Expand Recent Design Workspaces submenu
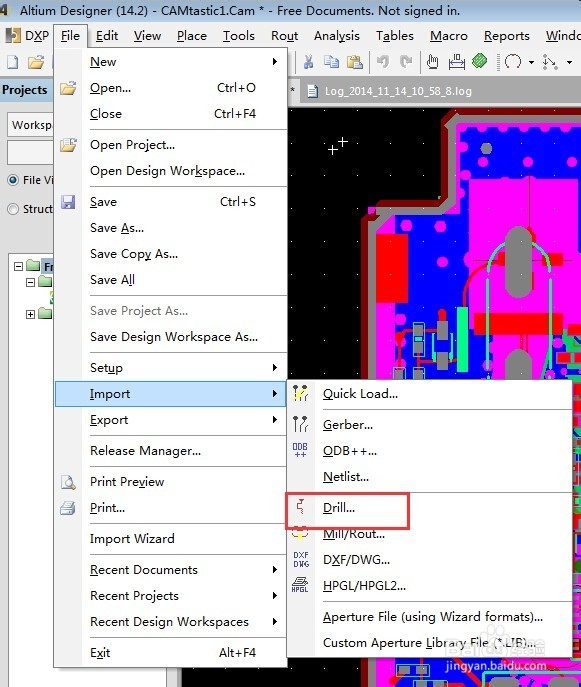 coord(171,622)
